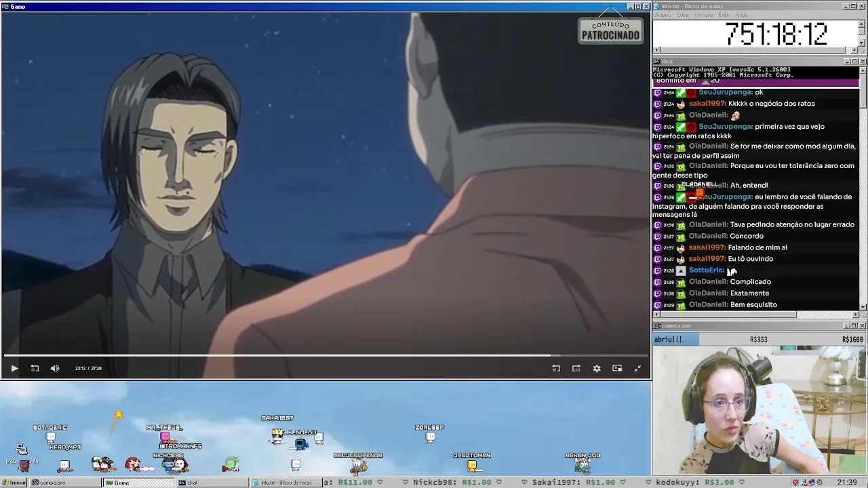Click the chat window scroll down arrow
Viewport: 868px width, 488px height.
point(863,306)
